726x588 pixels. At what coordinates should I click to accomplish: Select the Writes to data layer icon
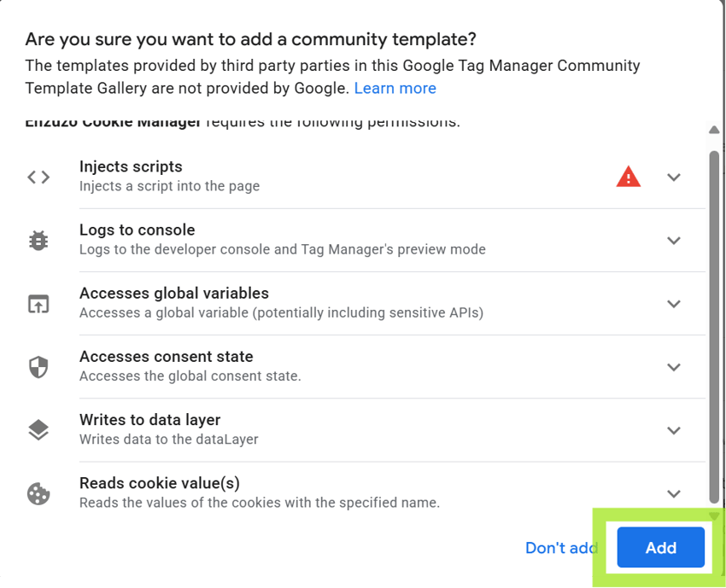[38, 429]
